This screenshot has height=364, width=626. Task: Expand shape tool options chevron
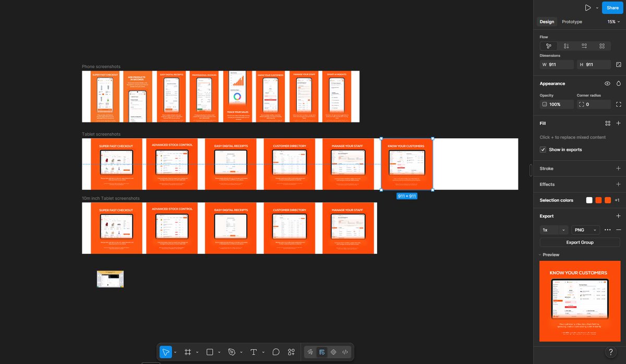click(219, 353)
